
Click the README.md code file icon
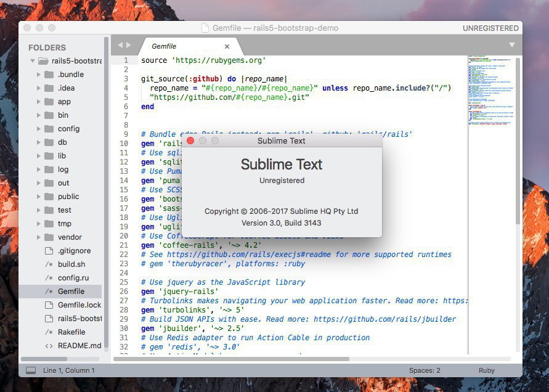[x=49, y=346]
